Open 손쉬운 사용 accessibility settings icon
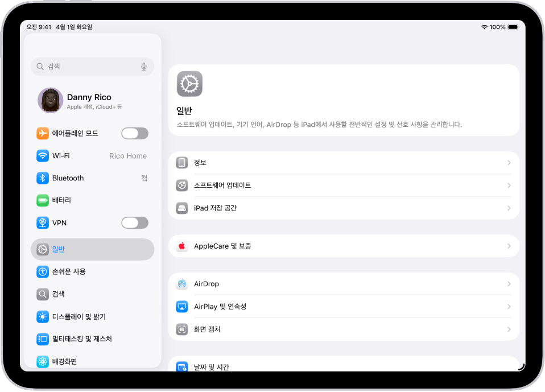545x392 pixels. pos(43,271)
